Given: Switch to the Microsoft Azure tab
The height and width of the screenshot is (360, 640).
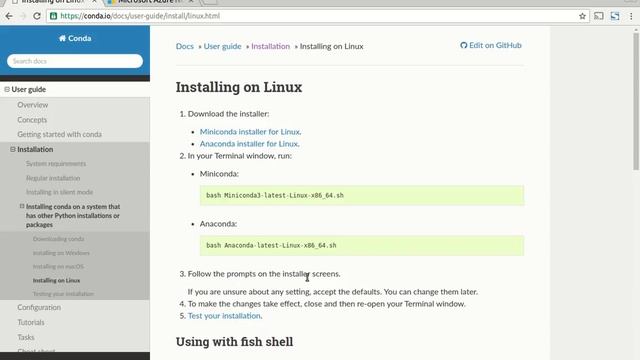Looking at the screenshot, I should 149,2.
